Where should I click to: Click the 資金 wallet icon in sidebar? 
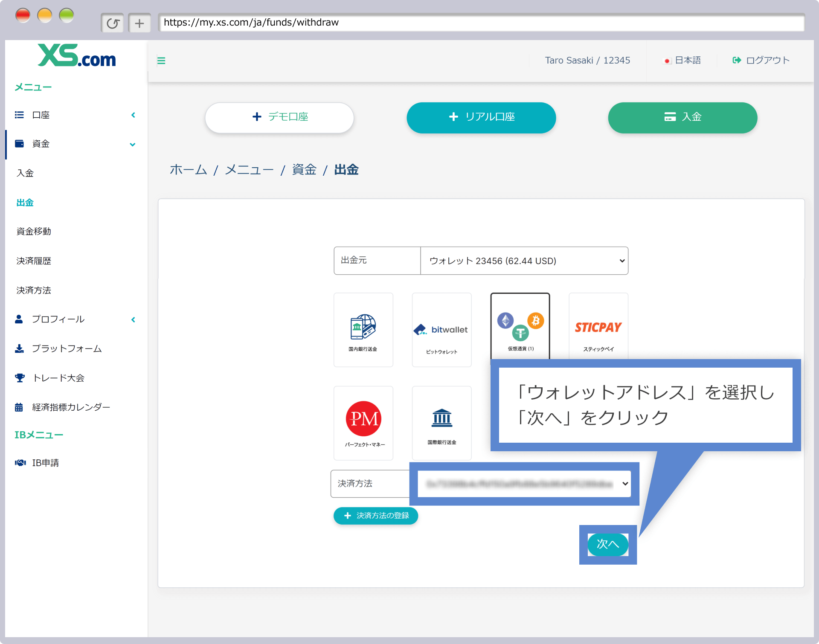click(x=19, y=144)
